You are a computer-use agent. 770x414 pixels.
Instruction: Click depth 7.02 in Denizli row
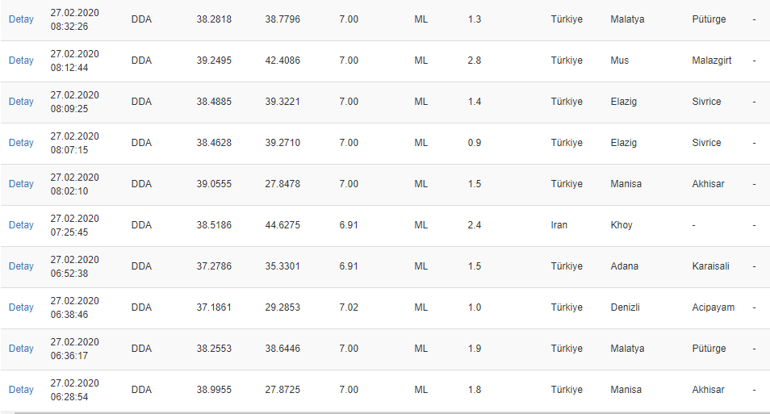[x=349, y=307]
